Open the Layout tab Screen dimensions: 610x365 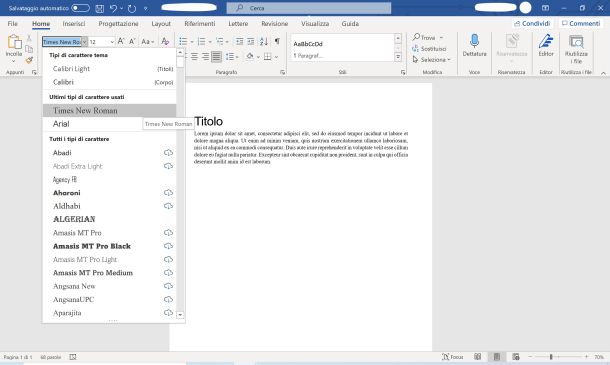tap(161, 24)
